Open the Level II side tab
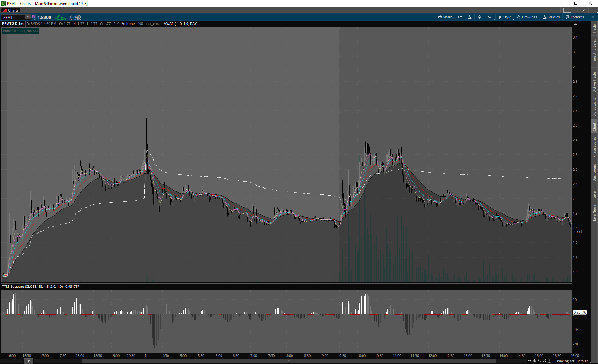This screenshot has width=598, height=364. click(594, 193)
